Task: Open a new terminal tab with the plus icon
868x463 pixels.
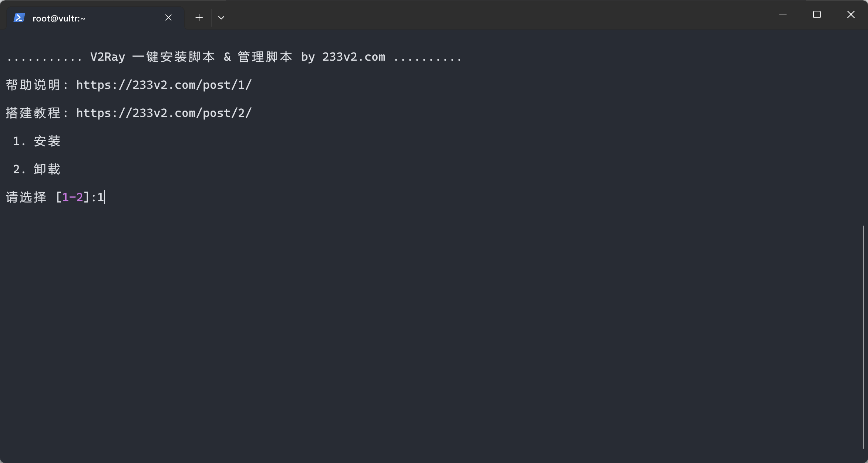Action: 199,17
